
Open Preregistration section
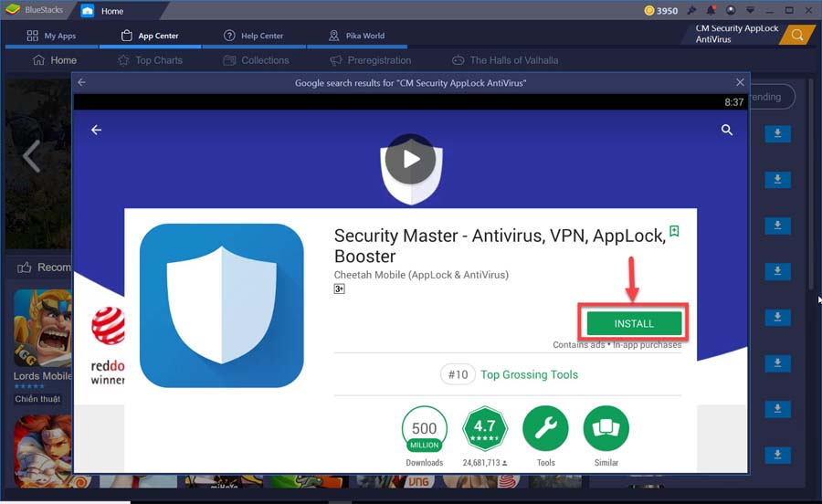[370, 60]
